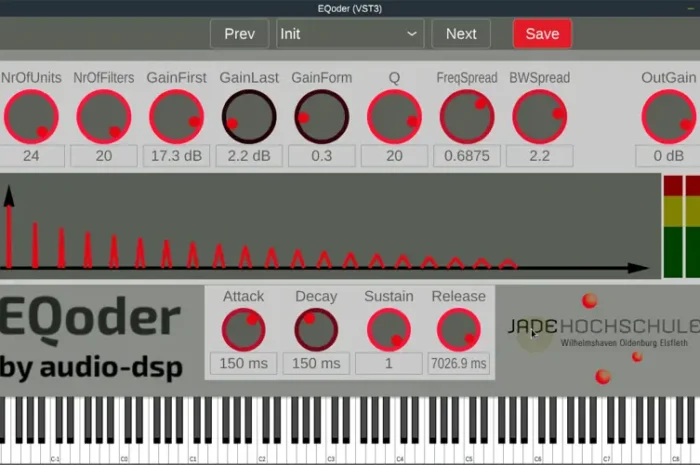This screenshot has width=700, height=465.
Task: Click the Release knob
Action: pyautogui.click(x=458, y=330)
